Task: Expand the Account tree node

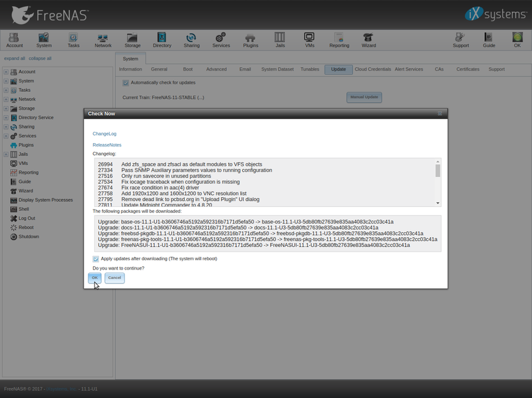Action: [6, 72]
